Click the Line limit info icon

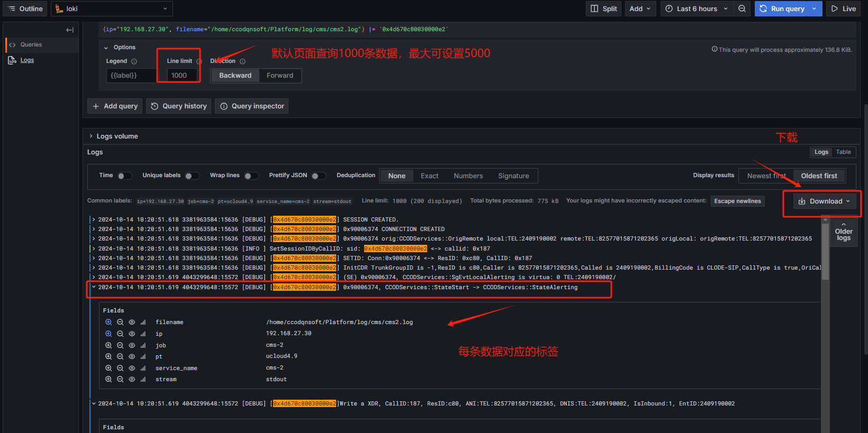[199, 61]
